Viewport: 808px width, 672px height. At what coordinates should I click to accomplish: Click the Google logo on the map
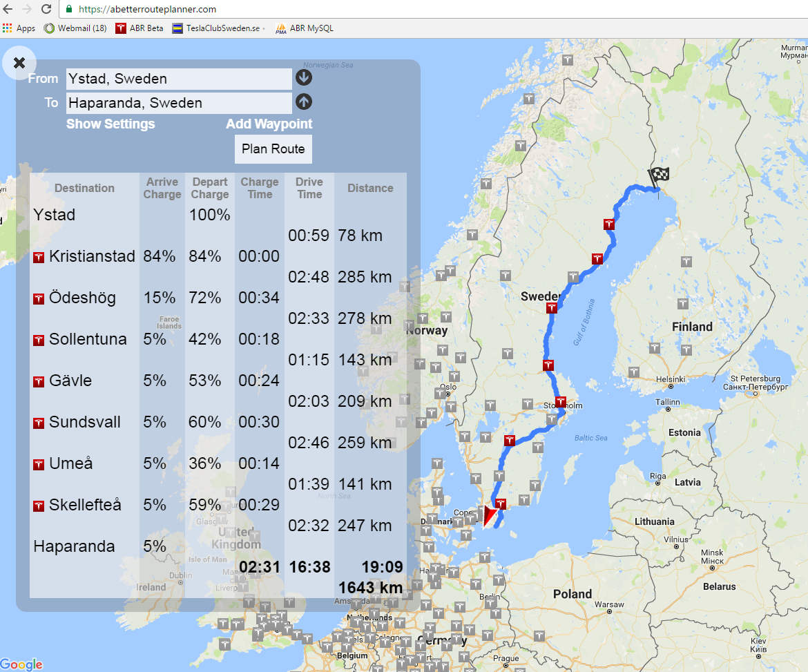(21, 664)
